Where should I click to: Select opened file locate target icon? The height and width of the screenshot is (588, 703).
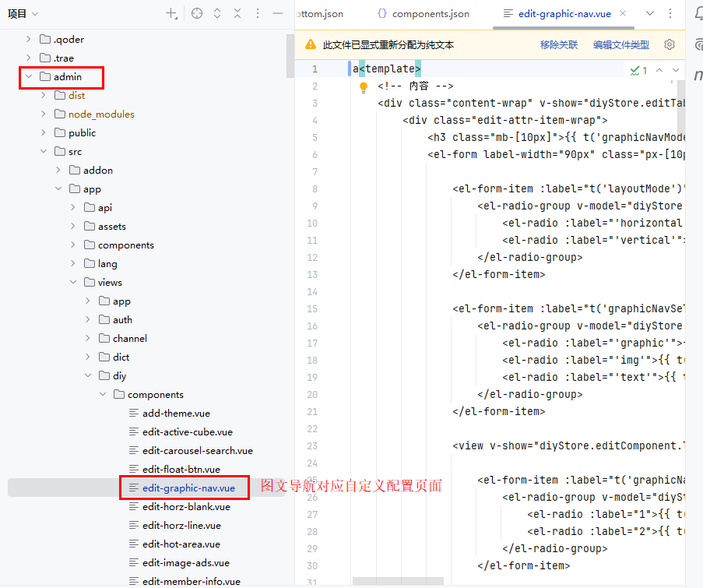tap(197, 14)
